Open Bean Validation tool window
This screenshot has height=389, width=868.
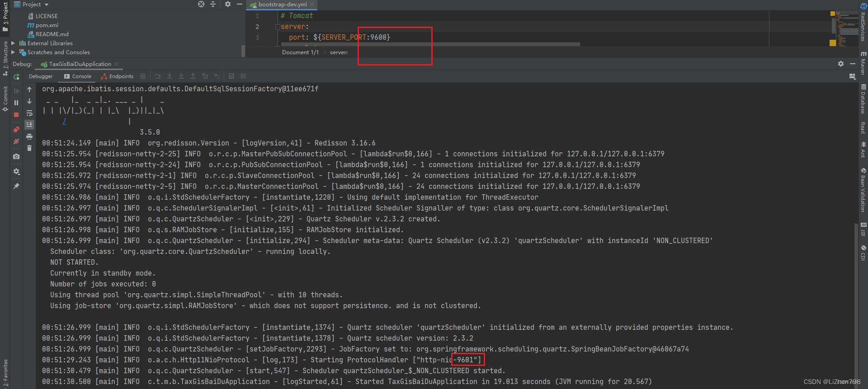pyautogui.click(x=863, y=190)
